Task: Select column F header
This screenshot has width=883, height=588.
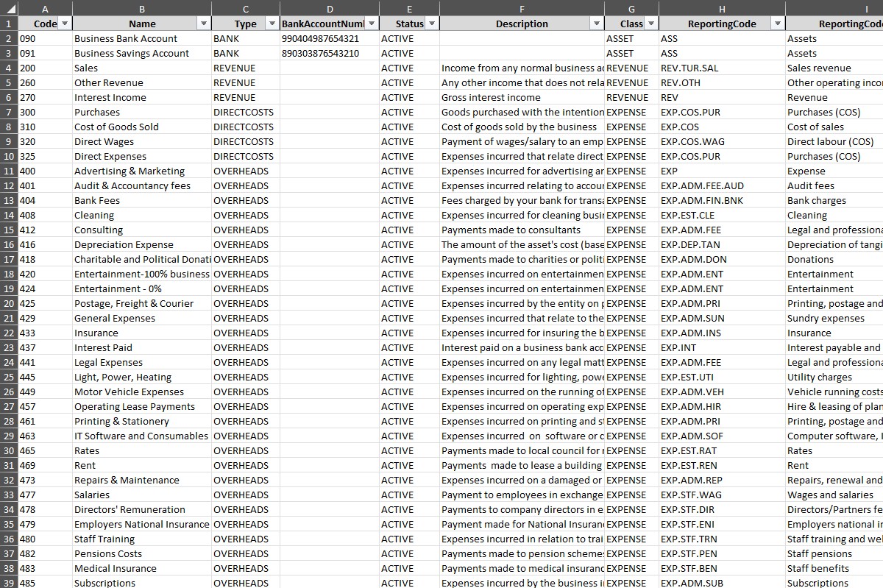Action: [x=522, y=8]
